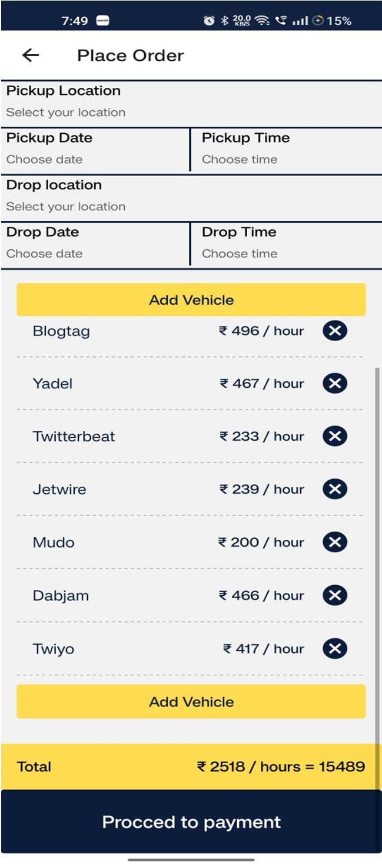The image size is (382, 868).
Task: Choose the Drop Time
Action: 286,245
